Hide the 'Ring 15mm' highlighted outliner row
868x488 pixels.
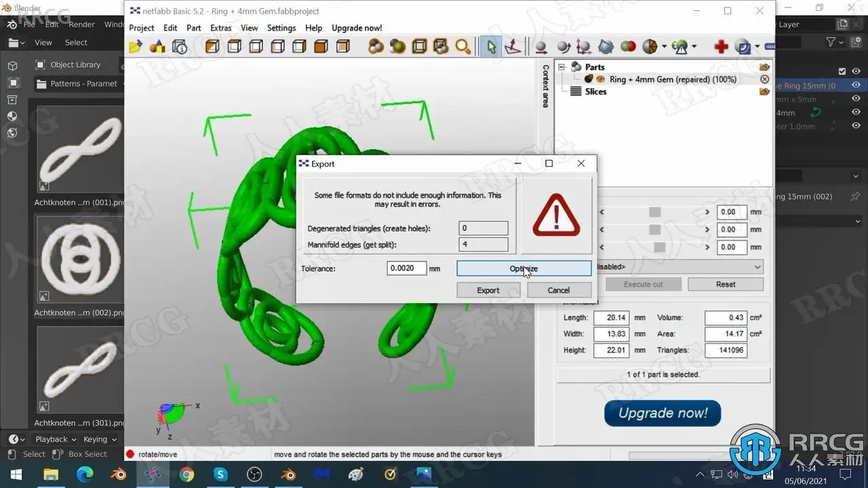point(856,85)
